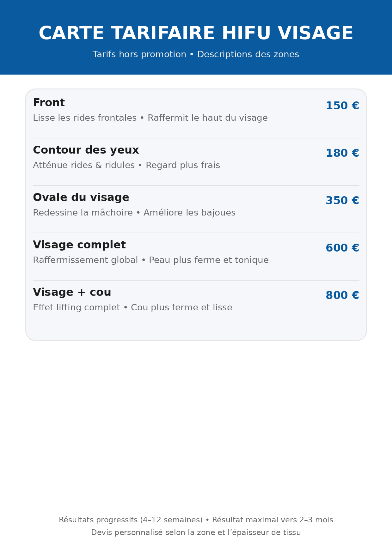Click the 150 € price
The height and width of the screenshot is (553, 392).
tap(342, 106)
